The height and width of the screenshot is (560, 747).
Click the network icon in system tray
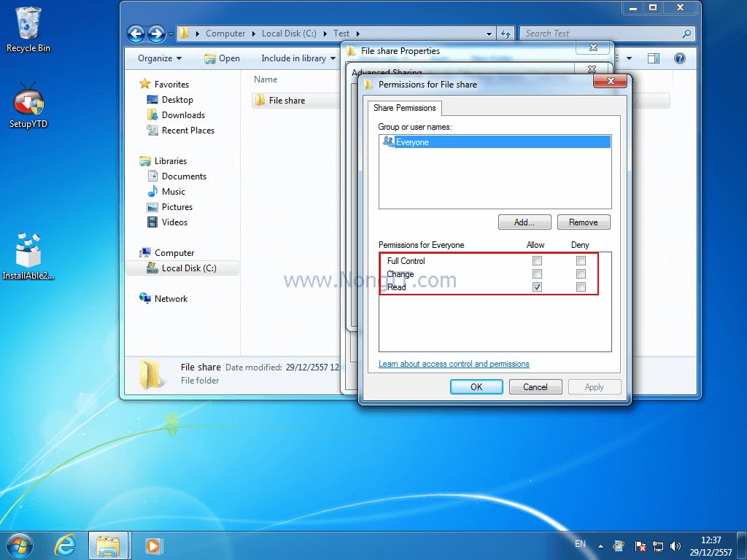[657, 545]
